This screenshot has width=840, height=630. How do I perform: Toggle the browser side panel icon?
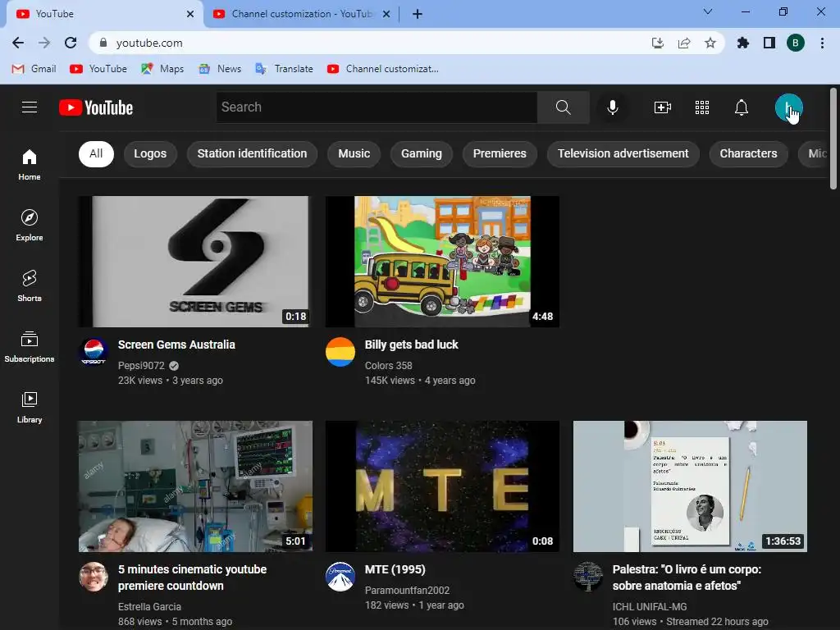(769, 43)
